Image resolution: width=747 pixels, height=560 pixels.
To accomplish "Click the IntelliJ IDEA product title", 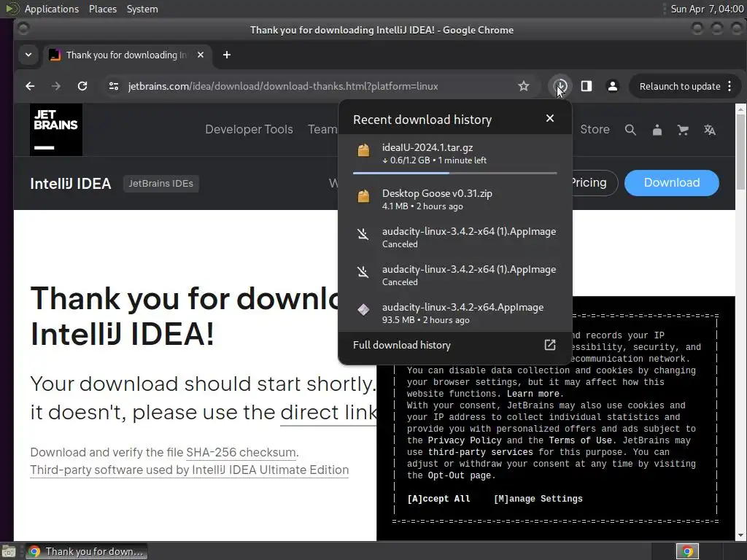I will pyautogui.click(x=71, y=183).
